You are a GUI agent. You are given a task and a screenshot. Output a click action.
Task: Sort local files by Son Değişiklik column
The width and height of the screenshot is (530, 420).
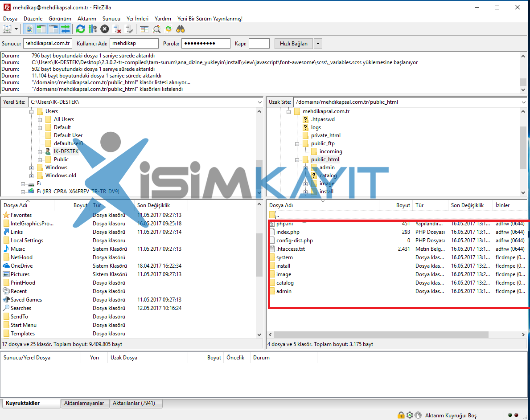coord(161,205)
